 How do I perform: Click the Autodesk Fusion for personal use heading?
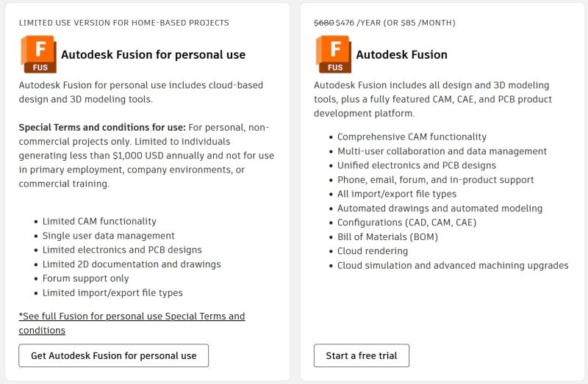[153, 54]
